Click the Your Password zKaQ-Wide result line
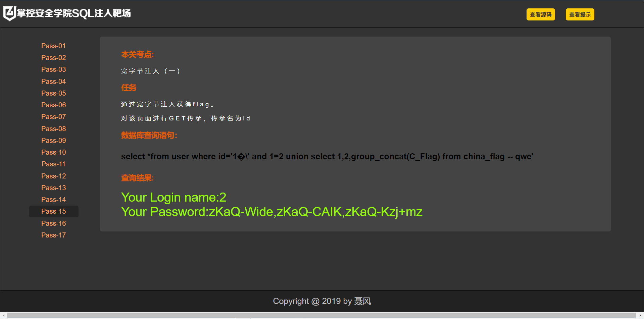 [x=272, y=212]
